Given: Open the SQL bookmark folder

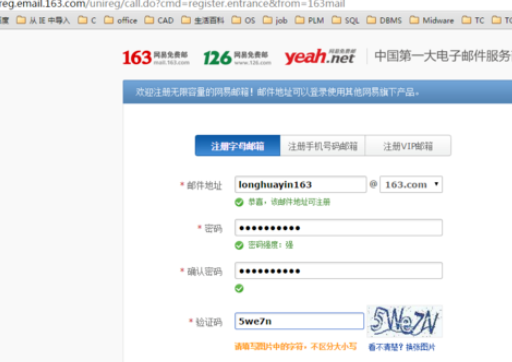Looking at the screenshot, I should tap(346, 20).
